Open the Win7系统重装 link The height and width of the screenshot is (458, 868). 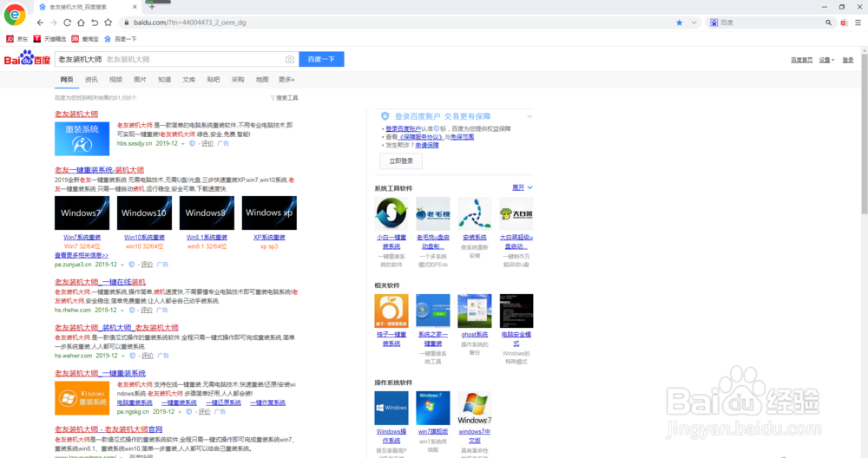pyautogui.click(x=82, y=238)
